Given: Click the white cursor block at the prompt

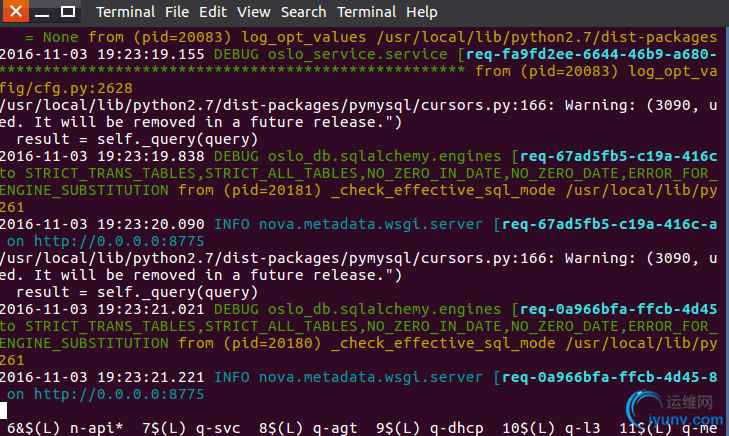Looking at the screenshot, I should click(x=4, y=410).
